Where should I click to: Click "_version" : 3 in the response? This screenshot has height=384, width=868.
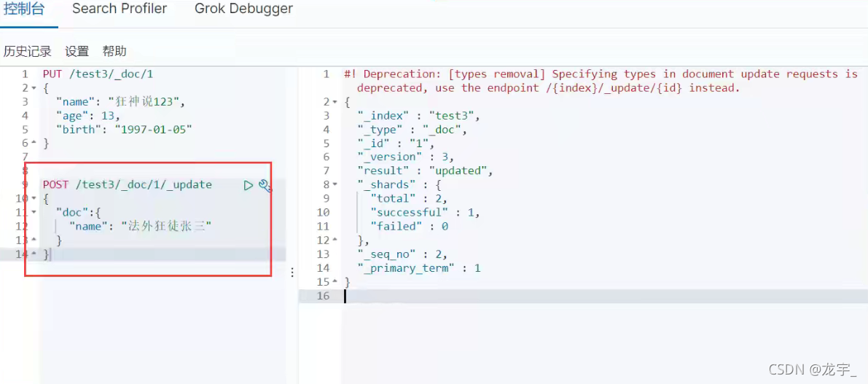pyautogui.click(x=406, y=157)
